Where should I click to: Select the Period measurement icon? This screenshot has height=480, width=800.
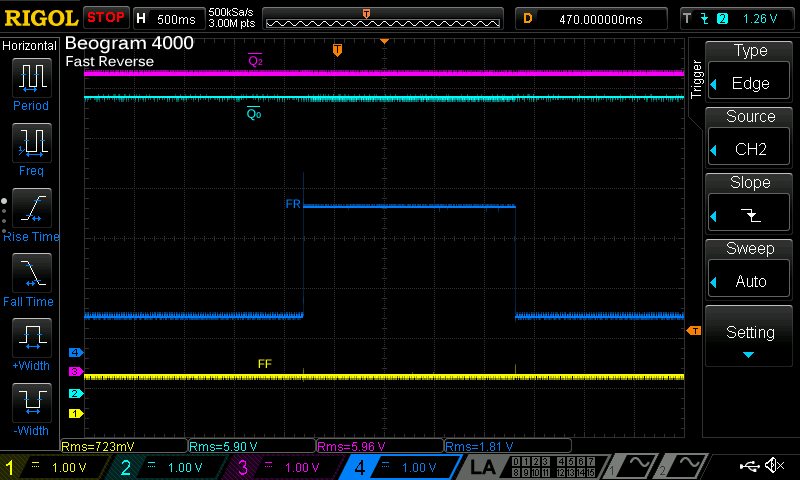(31, 78)
